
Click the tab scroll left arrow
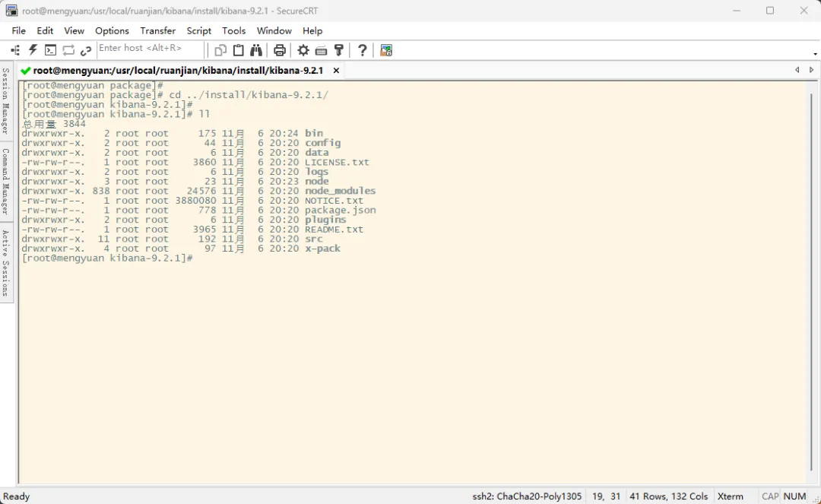coord(797,70)
